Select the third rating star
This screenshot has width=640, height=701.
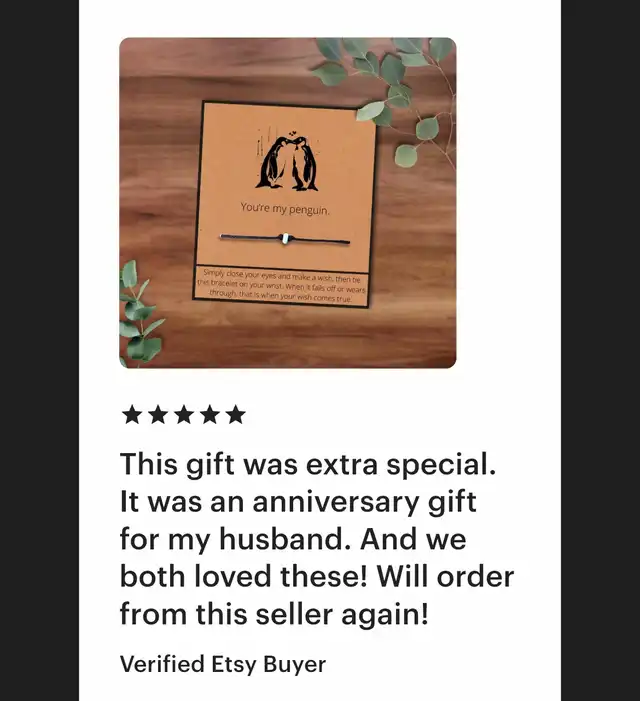coord(184,414)
